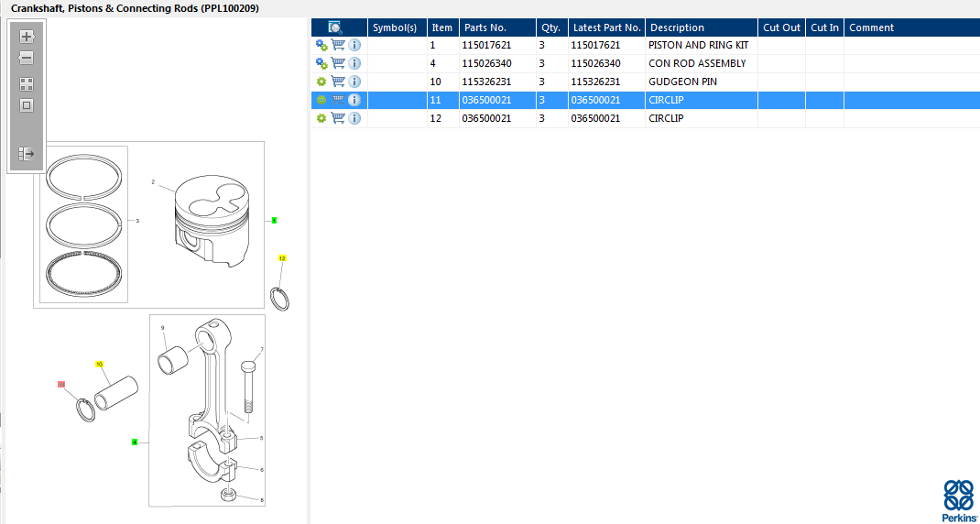Open assembly gears icon for CON ROD ASSEMBLY
This screenshot has height=524, width=980.
[x=321, y=63]
